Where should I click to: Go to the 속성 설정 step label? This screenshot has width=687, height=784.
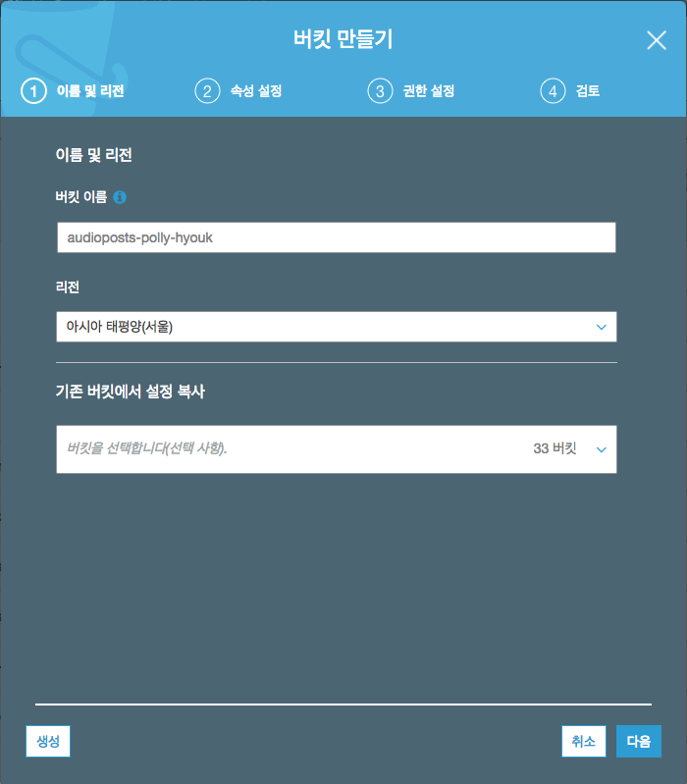256,91
